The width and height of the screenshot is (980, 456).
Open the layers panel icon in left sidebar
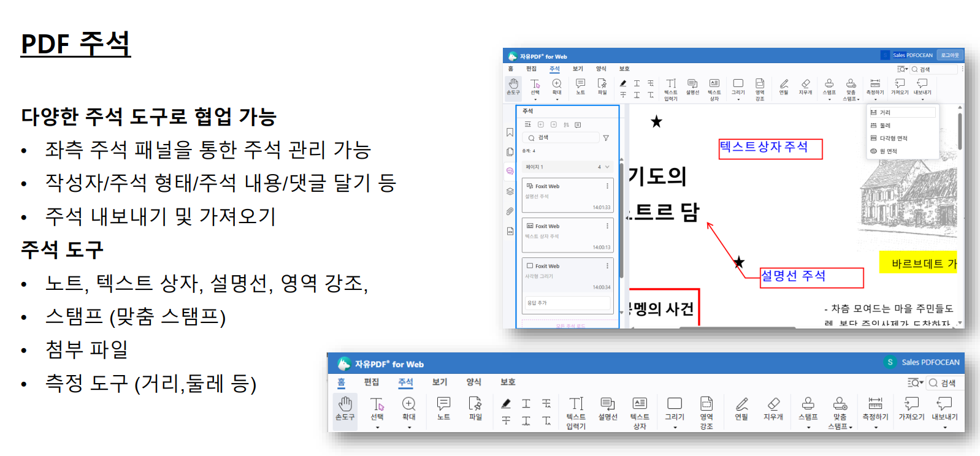[510, 191]
